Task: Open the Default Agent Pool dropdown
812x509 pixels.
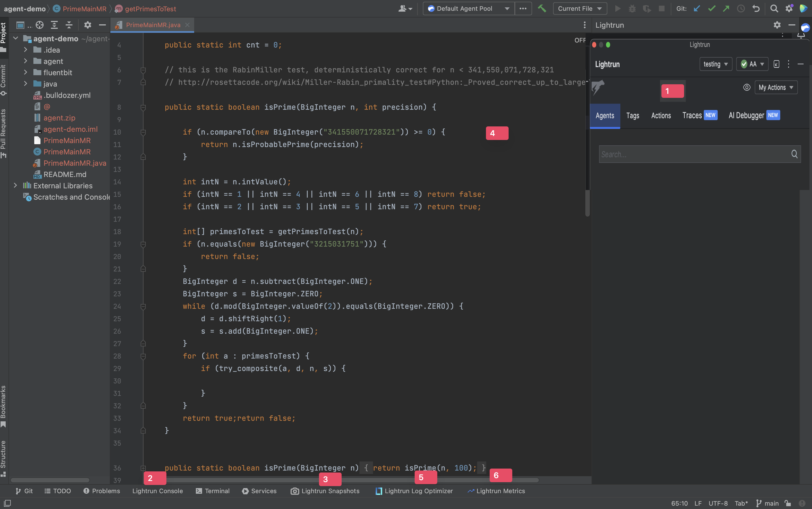Action: click(x=468, y=8)
